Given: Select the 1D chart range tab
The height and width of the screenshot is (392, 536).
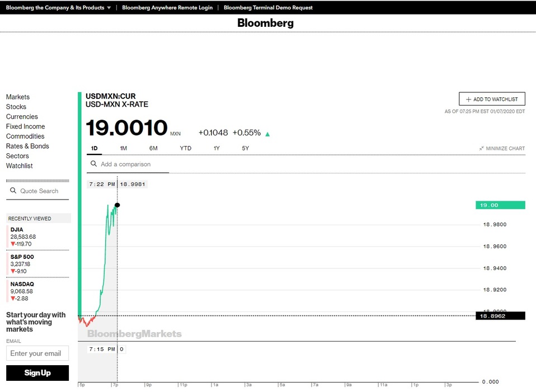Looking at the screenshot, I should [x=95, y=148].
